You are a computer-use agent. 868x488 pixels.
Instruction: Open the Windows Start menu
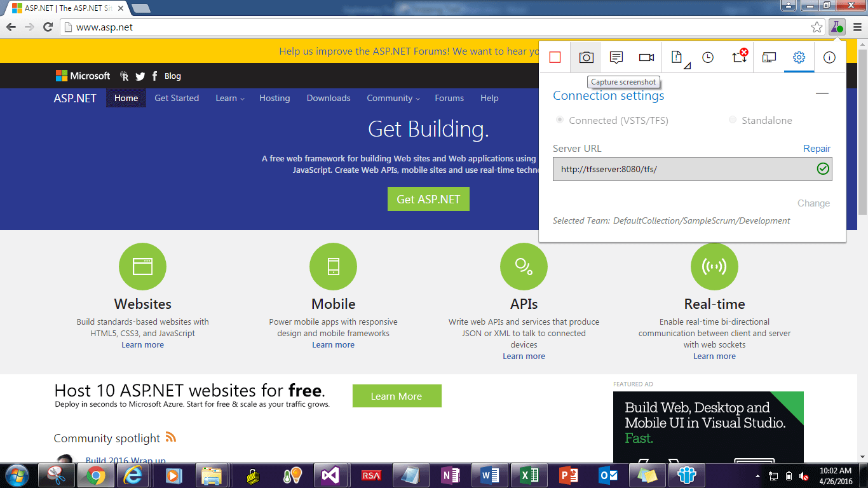pyautogui.click(x=16, y=475)
